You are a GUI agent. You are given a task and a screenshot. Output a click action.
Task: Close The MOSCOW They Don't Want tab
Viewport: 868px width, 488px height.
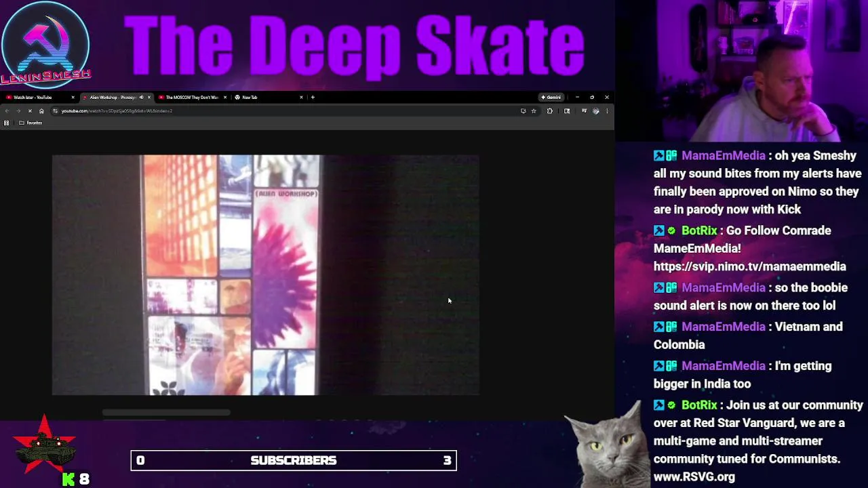[x=225, y=97]
